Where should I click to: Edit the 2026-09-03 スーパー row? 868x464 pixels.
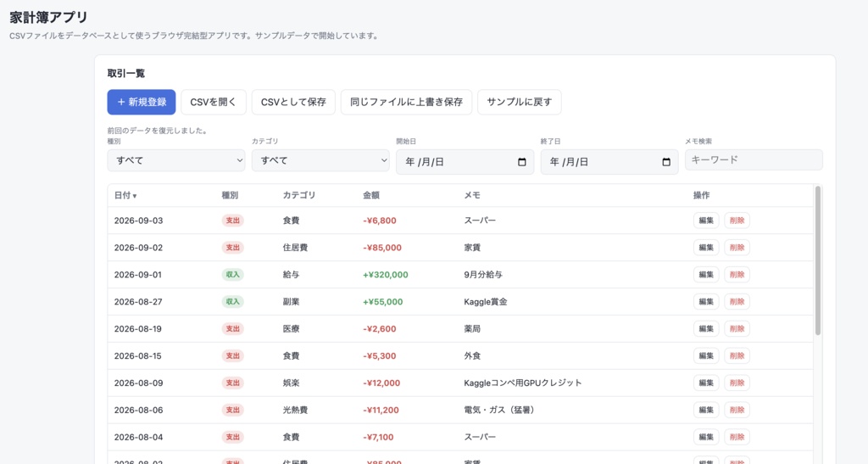click(x=706, y=221)
